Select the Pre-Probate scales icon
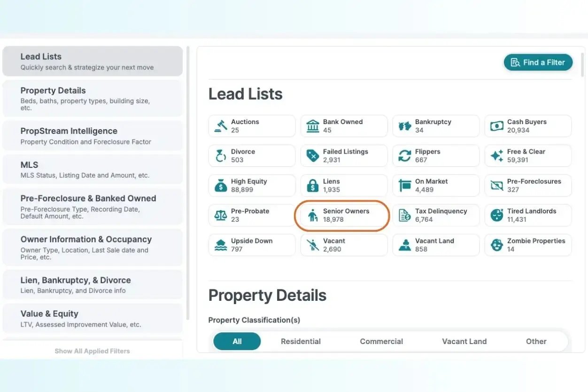Screen dimensions: 588x392 (x=221, y=215)
